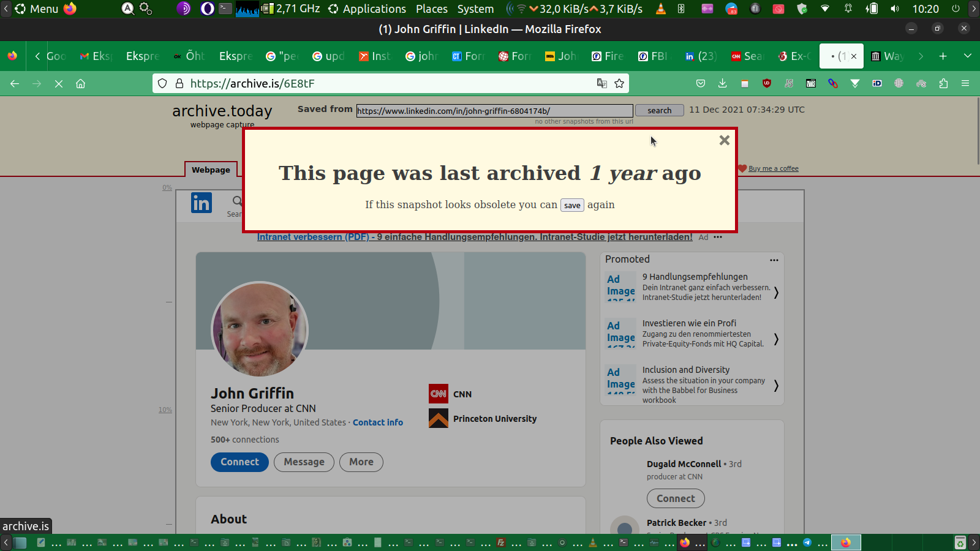Expand the '9 Handlungsempfehlungen' ad chevron
The width and height of the screenshot is (980, 551).
coord(776,293)
